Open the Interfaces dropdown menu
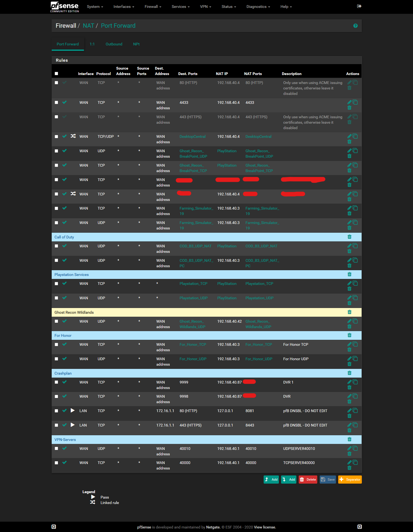 (124, 7)
